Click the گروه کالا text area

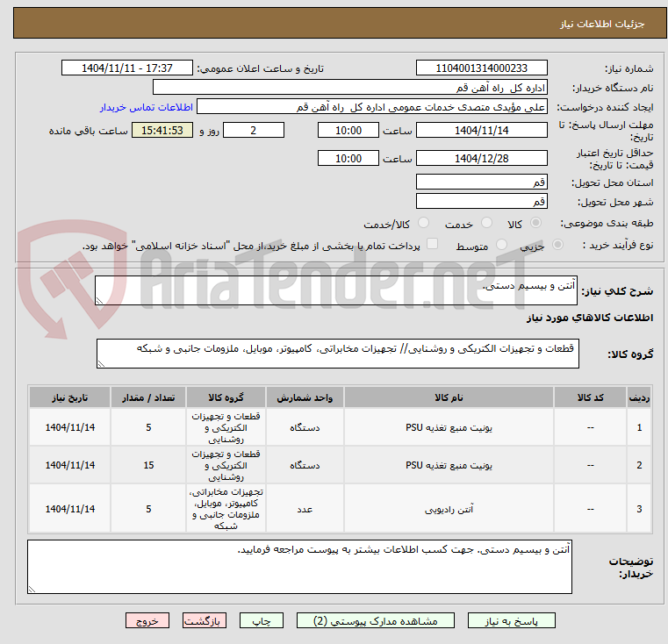(x=338, y=354)
